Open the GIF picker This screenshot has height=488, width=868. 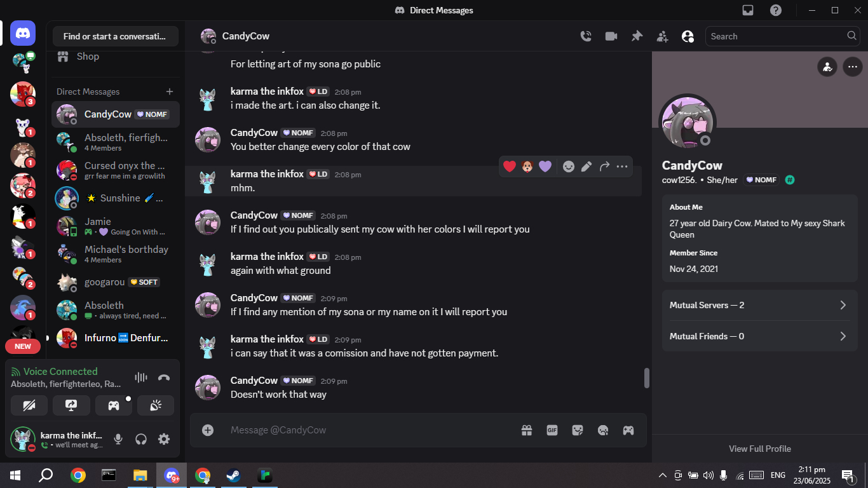tap(552, 430)
